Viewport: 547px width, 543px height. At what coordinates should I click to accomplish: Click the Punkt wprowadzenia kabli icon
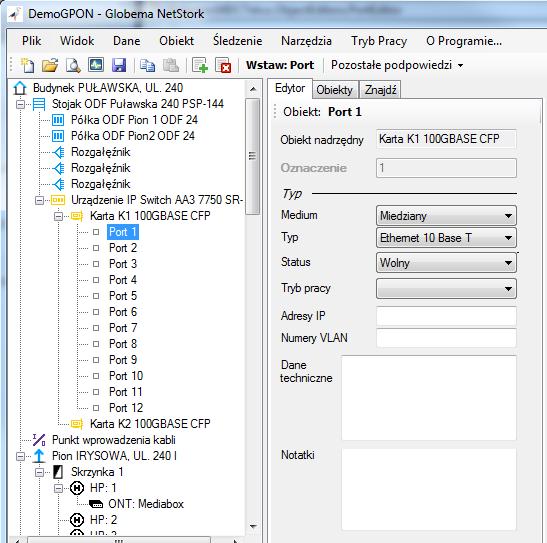(x=39, y=440)
